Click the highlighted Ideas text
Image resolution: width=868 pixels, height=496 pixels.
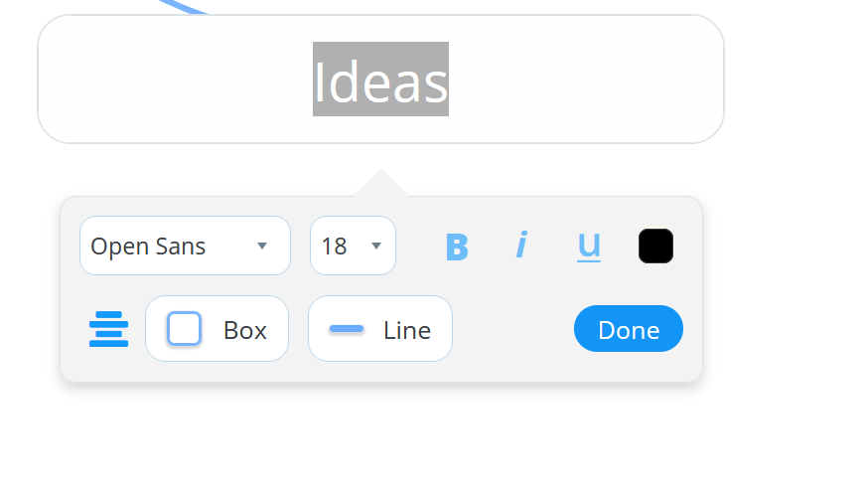(380, 80)
